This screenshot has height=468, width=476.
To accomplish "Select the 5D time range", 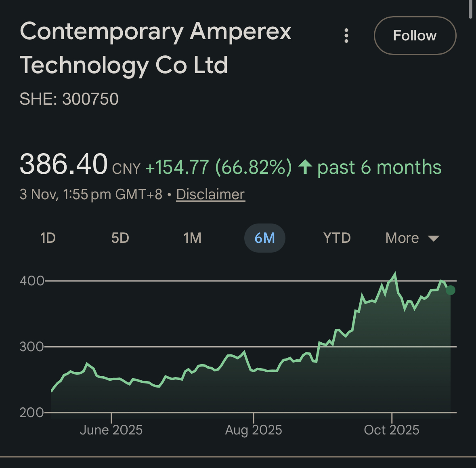I will pyautogui.click(x=120, y=238).
